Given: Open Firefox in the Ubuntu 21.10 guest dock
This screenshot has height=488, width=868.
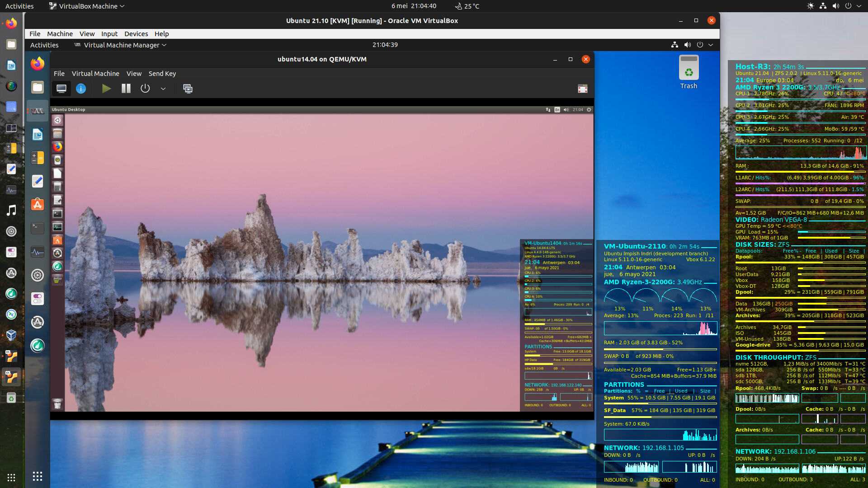Looking at the screenshot, I should (38, 63).
